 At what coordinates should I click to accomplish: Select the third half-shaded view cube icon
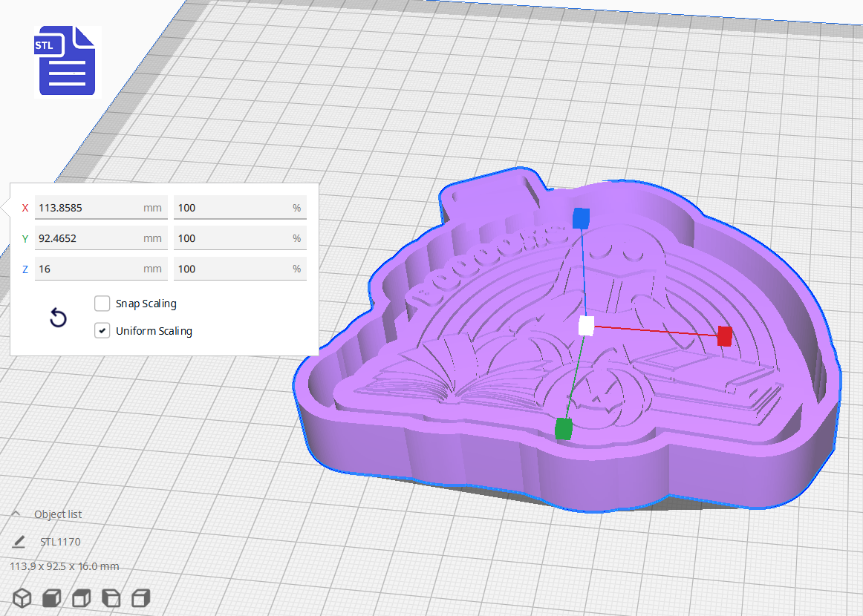tap(81, 597)
